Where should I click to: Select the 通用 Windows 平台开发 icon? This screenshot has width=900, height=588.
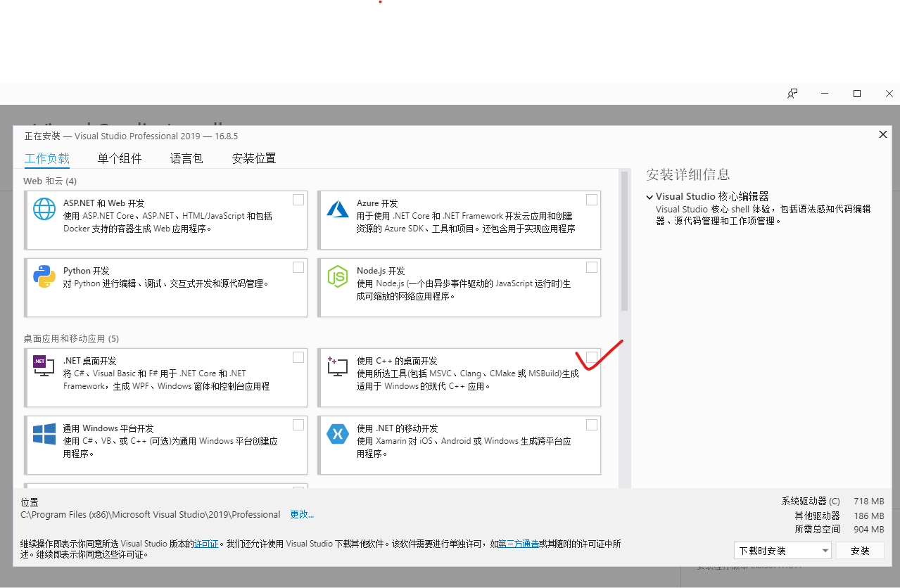point(44,434)
